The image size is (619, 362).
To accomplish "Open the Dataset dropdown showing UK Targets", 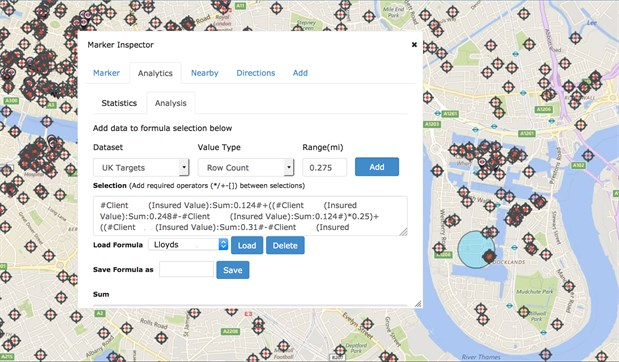I will (141, 167).
